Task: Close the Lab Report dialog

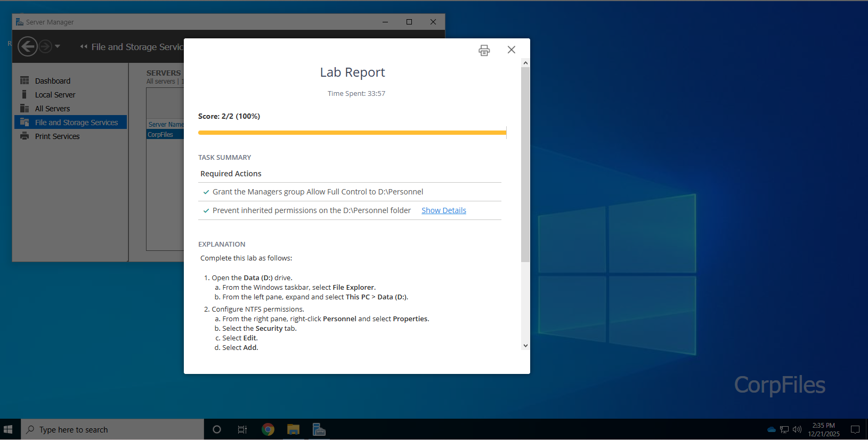Action: (512, 50)
